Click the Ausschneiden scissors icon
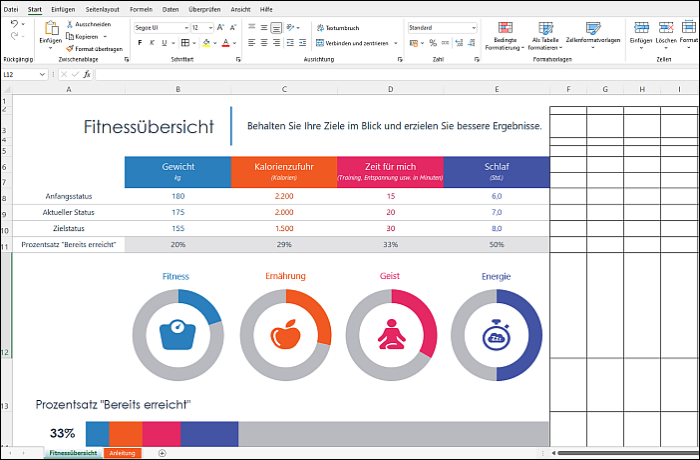The width and height of the screenshot is (700, 460). point(68,24)
